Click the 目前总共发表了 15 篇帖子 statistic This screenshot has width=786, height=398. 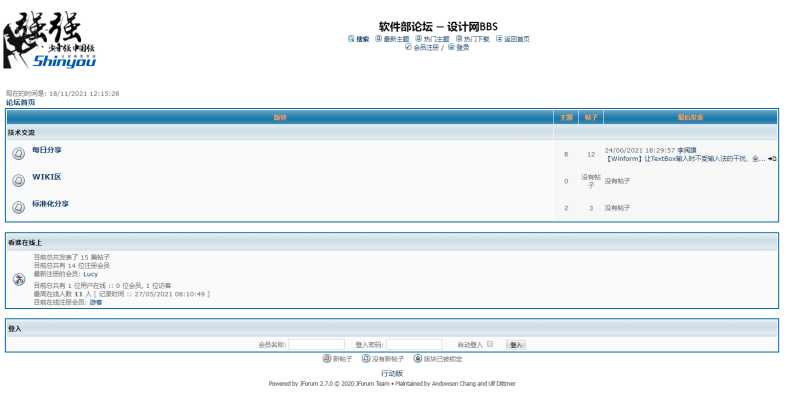tap(72, 257)
